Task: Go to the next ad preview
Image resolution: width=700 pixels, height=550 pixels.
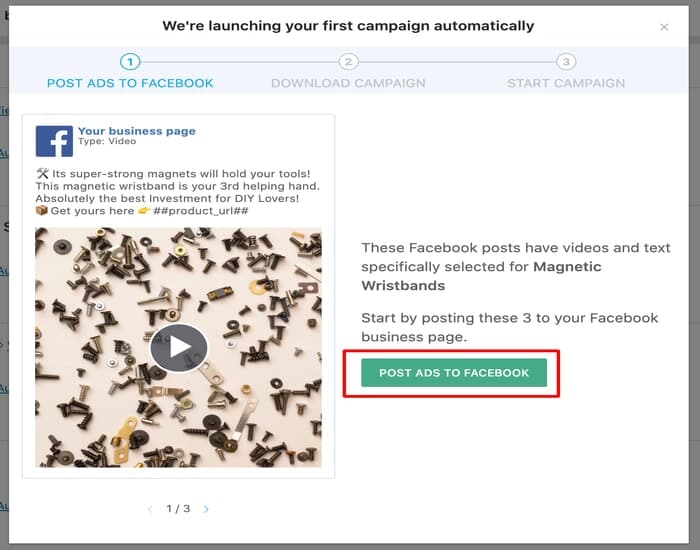Action: click(x=206, y=508)
